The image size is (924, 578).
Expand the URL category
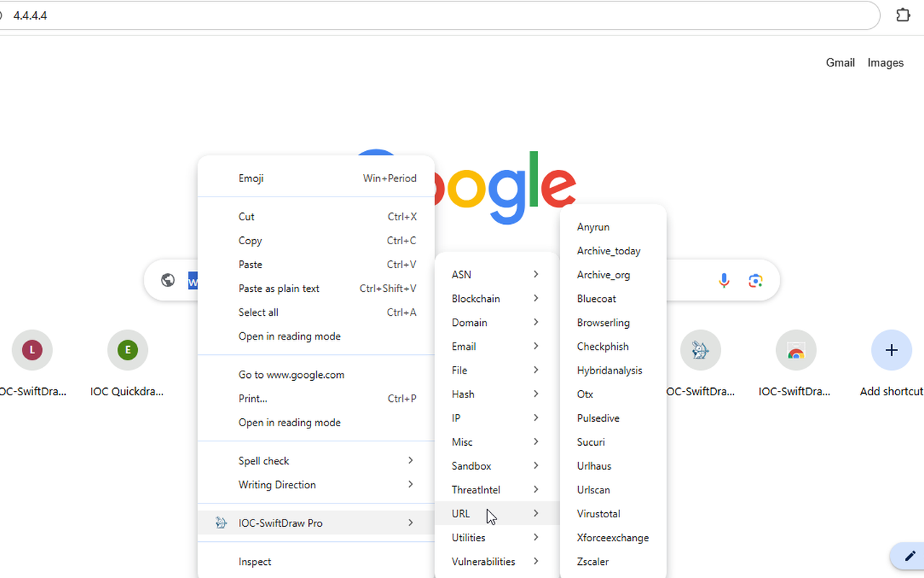pos(497,514)
